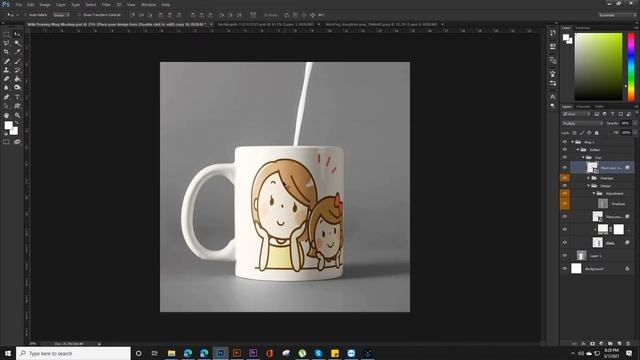This screenshot has height=360, width=640.
Task: Expand the Overlays group
Action: click(589, 178)
